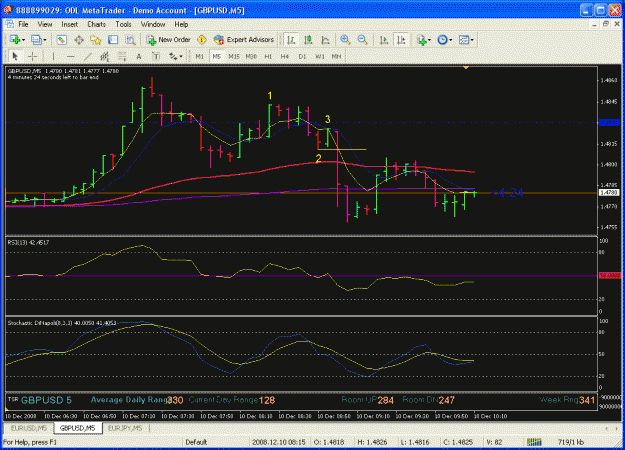Click the 'O: 1.4818' status bar value
The height and width of the screenshot is (450, 625).
[x=329, y=442]
